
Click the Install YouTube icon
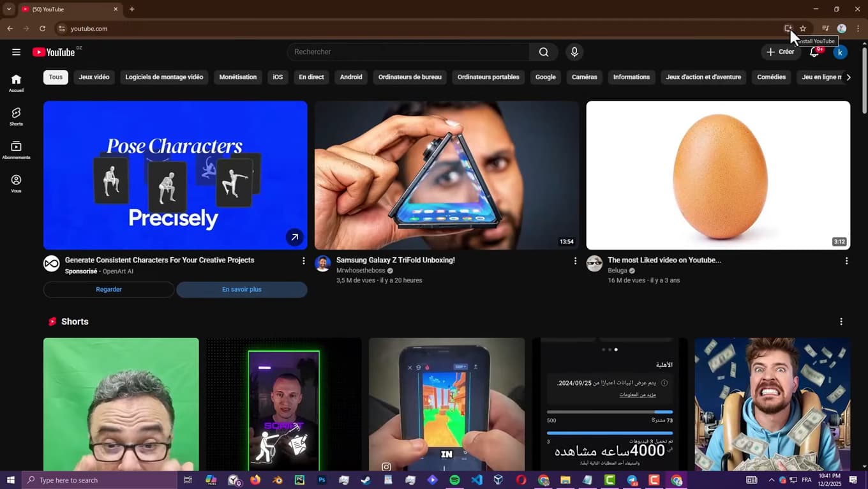(788, 28)
